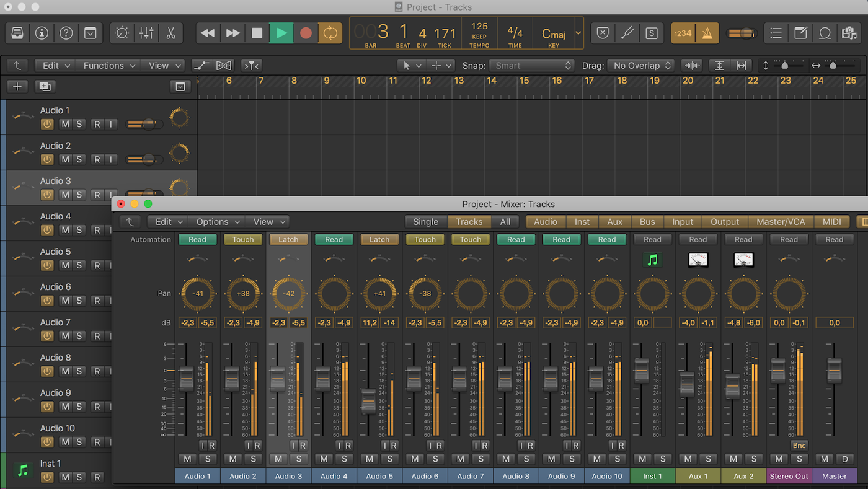
Task: Open List Editors icon
Action: click(776, 33)
